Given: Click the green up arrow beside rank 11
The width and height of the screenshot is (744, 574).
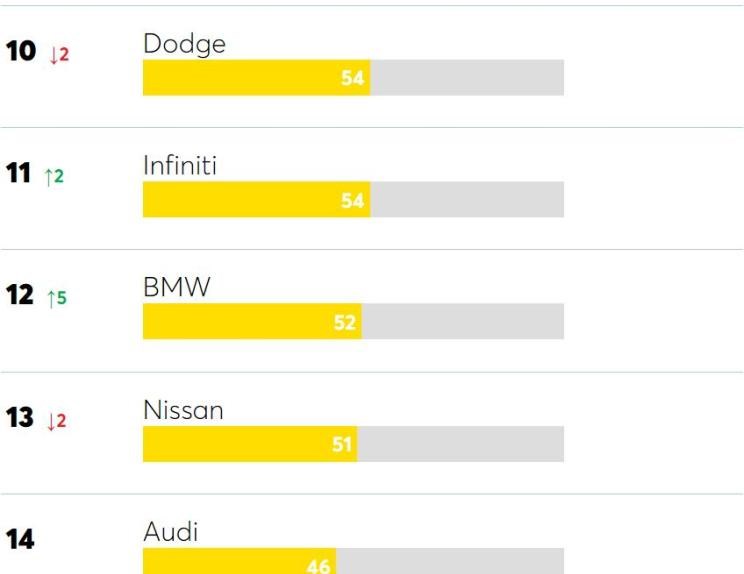Looking at the screenshot, I should click(x=54, y=176).
